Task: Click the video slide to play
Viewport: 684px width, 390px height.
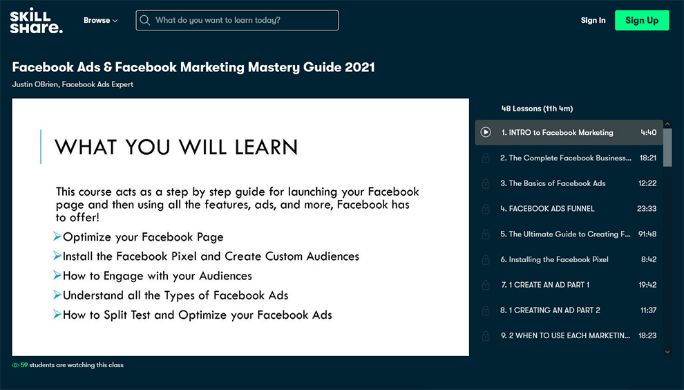Action: tap(240, 227)
